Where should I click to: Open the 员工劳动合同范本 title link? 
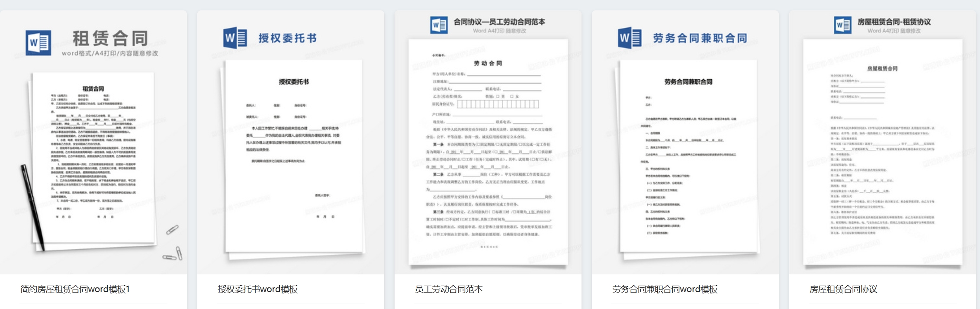click(449, 289)
